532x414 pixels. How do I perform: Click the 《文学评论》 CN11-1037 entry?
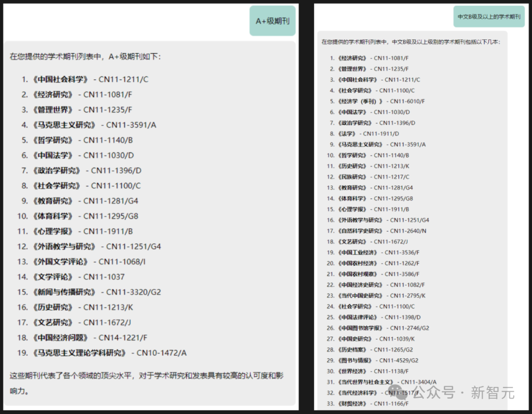tap(53, 277)
